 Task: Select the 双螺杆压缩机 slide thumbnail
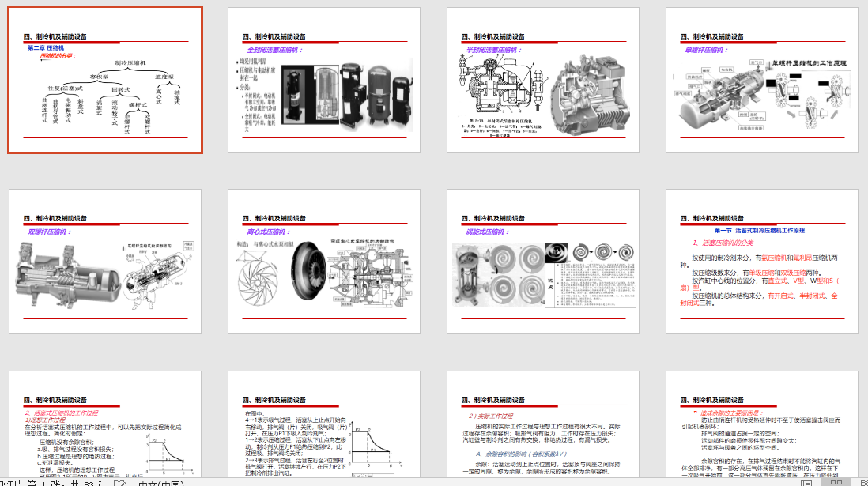pyautogui.click(x=105, y=262)
